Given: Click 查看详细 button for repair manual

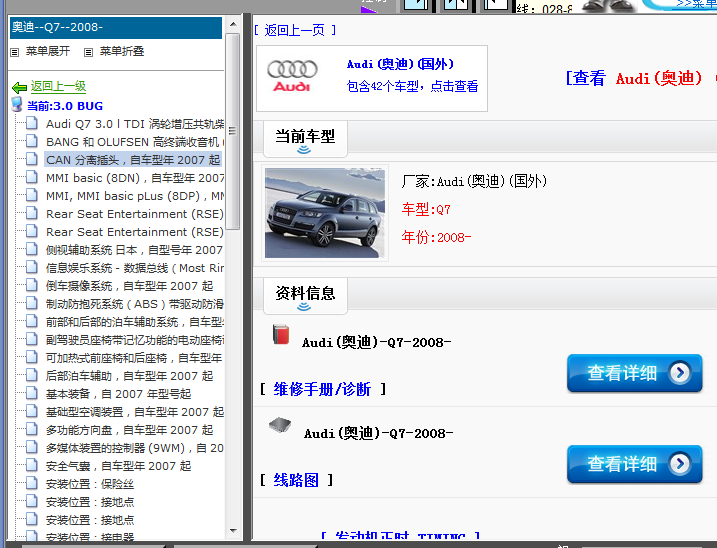Looking at the screenshot, I should click(x=634, y=373).
